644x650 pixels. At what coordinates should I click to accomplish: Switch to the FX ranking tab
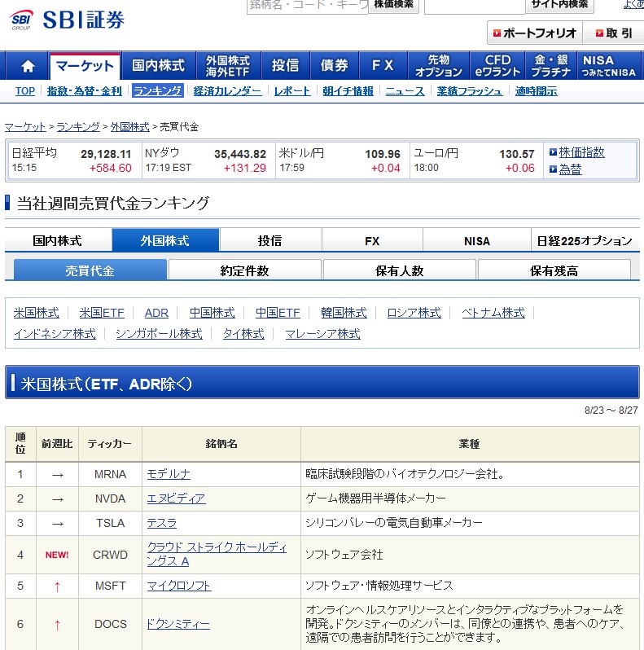click(x=372, y=240)
